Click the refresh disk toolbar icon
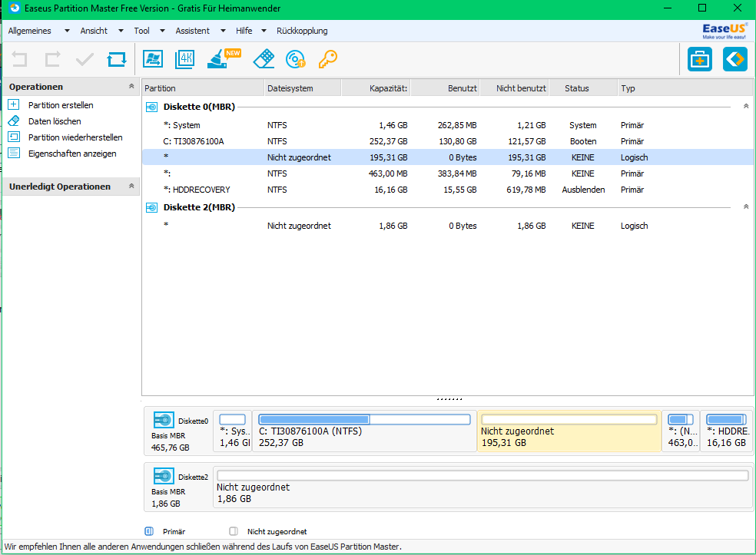 117,59
